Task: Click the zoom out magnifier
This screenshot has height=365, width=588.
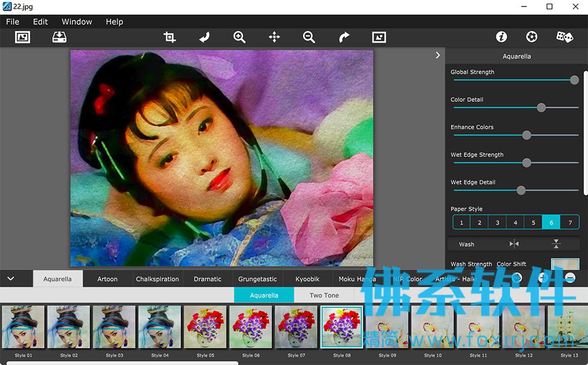Action: (309, 37)
